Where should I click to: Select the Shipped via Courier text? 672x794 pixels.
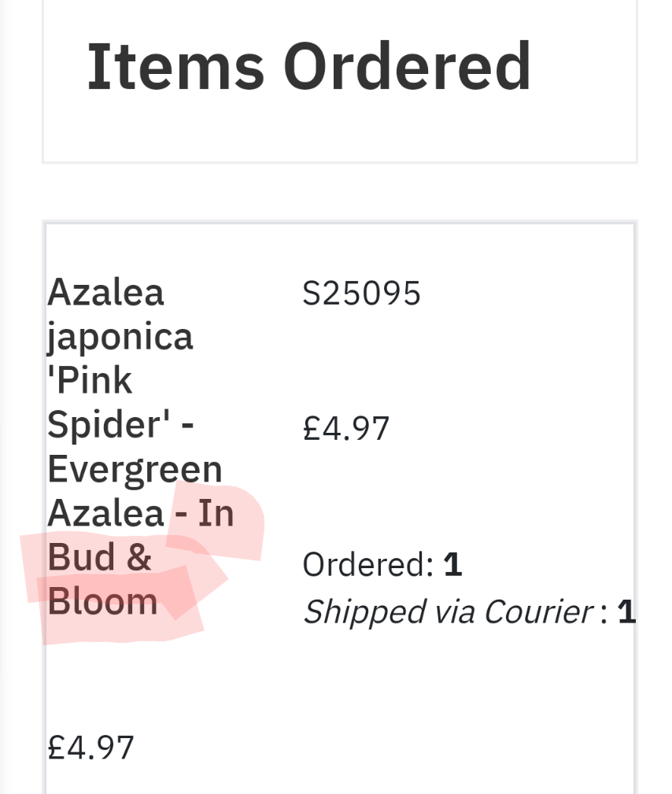coord(447,611)
